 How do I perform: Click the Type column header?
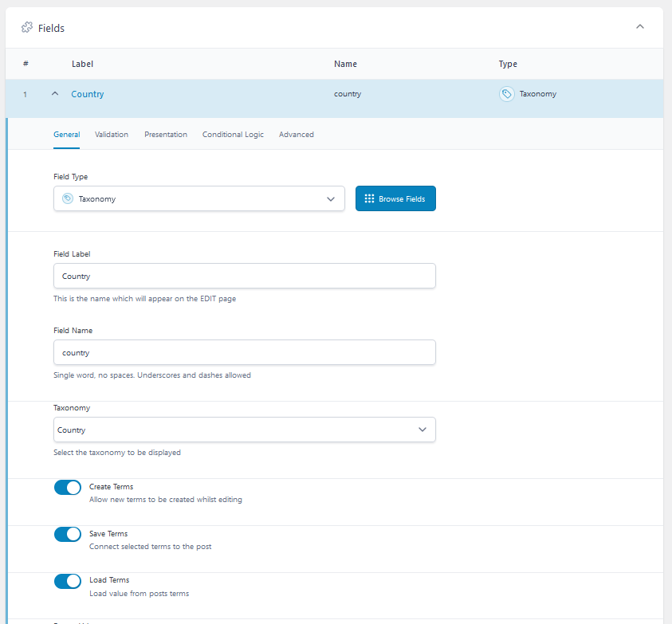(x=508, y=64)
